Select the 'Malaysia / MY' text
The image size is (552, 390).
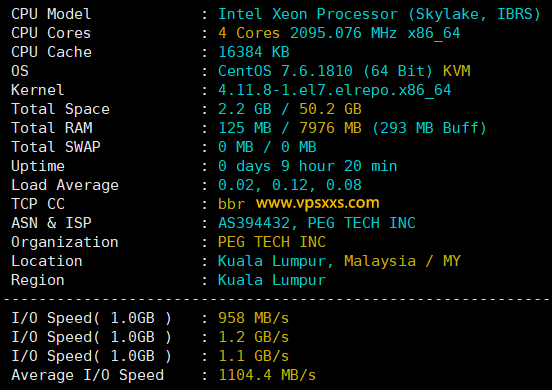(x=402, y=262)
